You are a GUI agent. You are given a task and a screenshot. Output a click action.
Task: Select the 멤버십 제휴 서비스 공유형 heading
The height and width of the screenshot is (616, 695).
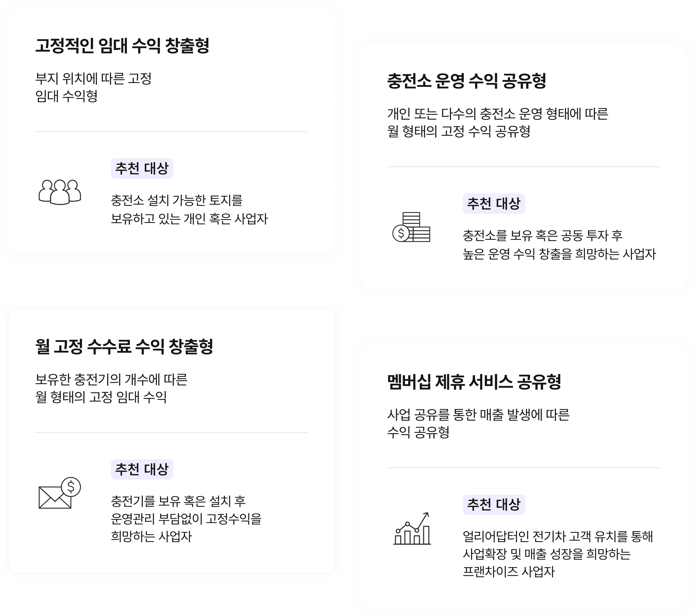474,382
